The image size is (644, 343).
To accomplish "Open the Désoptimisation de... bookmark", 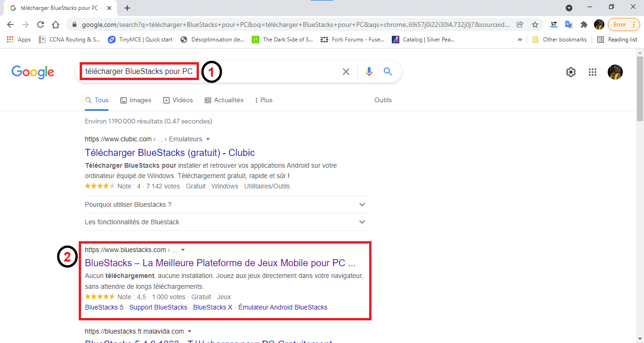I will click(213, 40).
